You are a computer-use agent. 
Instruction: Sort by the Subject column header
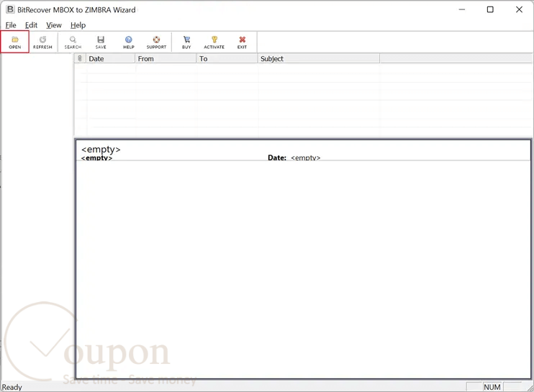coord(318,58)
